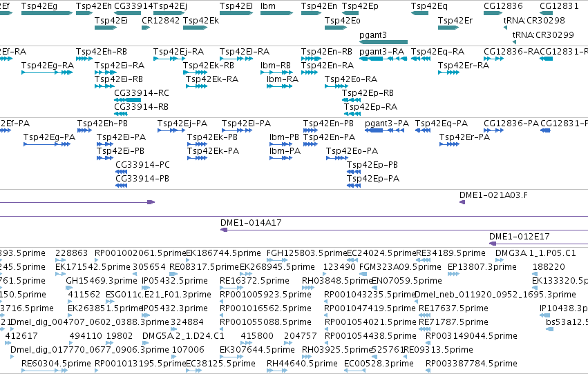
Task: Click the DMG5A.2_1.D24.C1 label
Action: tap(183, 336)
